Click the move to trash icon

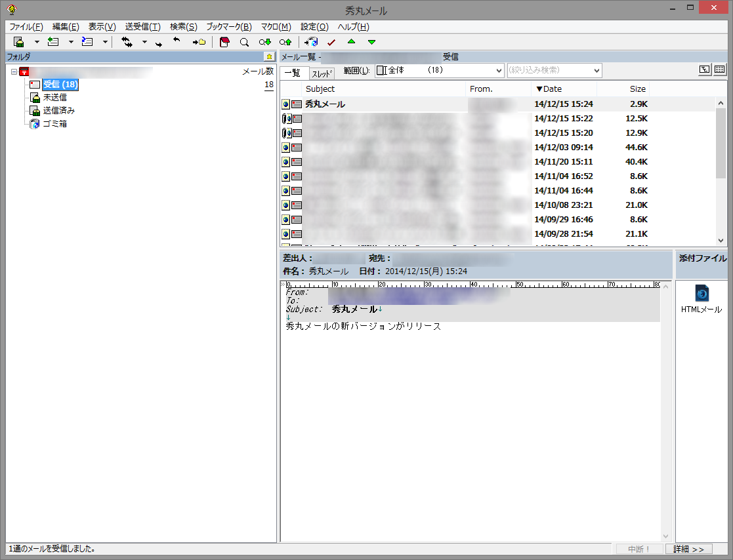click(x=311, y=42)
